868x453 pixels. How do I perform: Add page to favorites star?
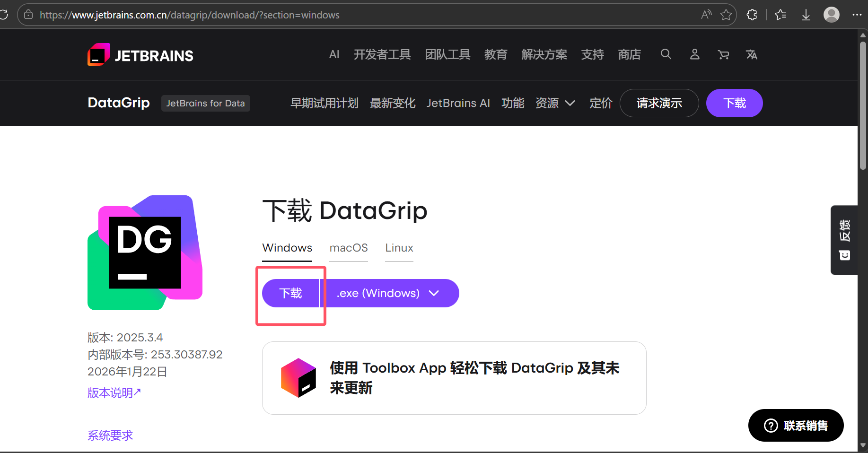pyautogui.click(x=726, y=15)
